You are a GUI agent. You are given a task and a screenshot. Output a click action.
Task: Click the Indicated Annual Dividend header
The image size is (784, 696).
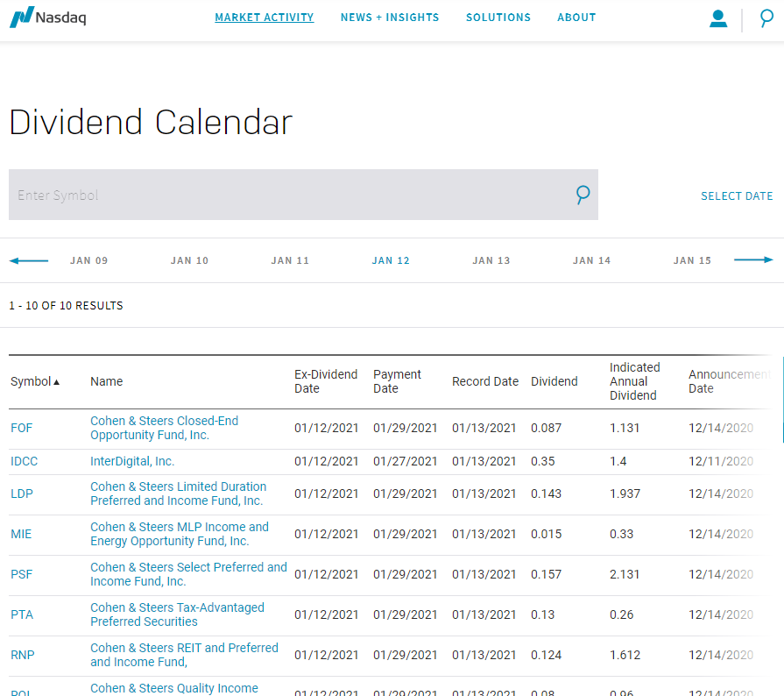pos(634,382)
